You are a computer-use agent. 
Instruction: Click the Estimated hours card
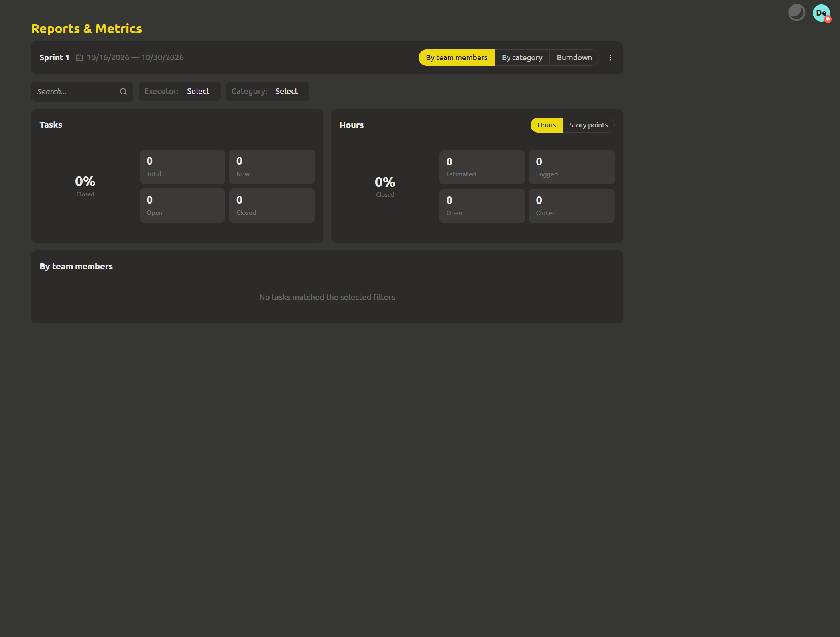tap(482, 167)
